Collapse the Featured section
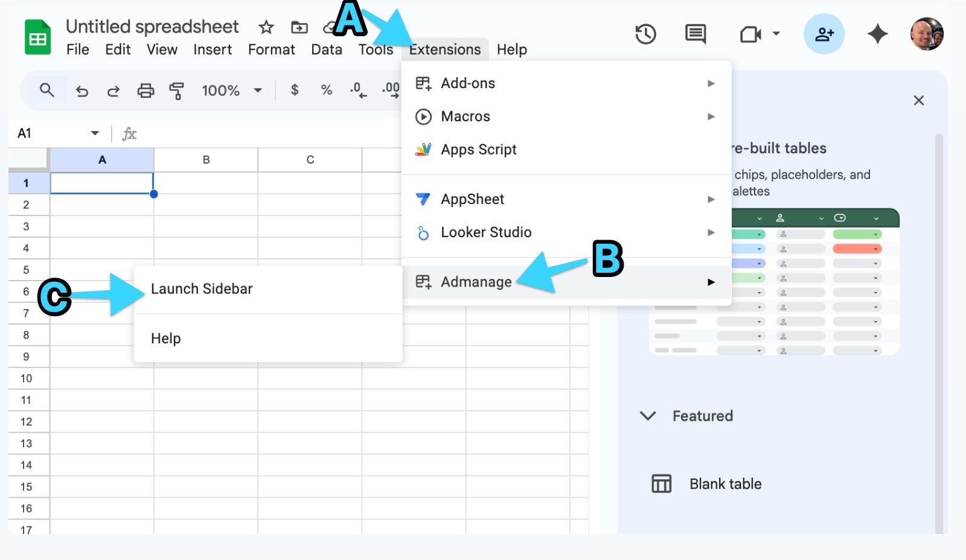Screen dimensions: 966x560 [x=648, y=416]
